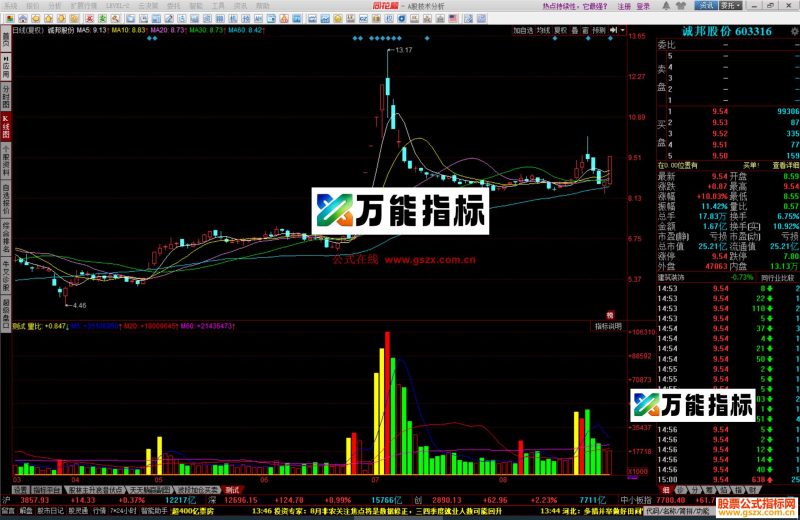This screenshot has height=520, width=800.
Task: Click the arrow jump icon after 预测
Action: [x=614, y=31]
